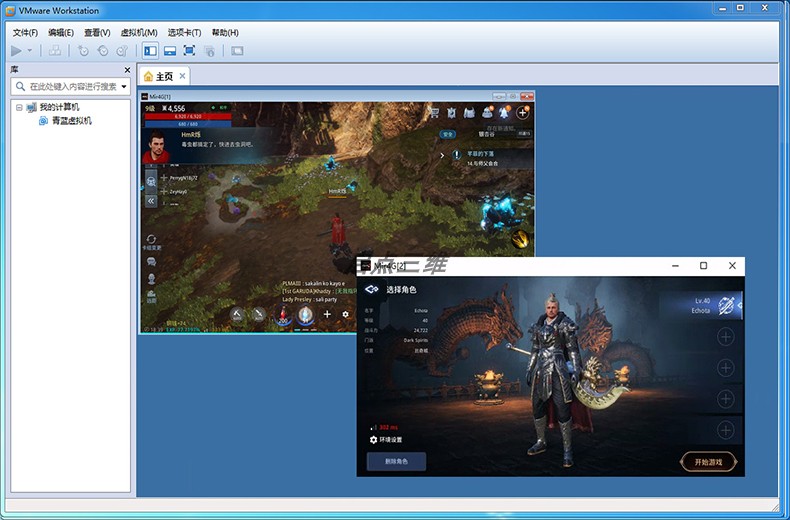The width and height of the screenshot is (790, 520).
Task: Collapse the party list double-arrow in Mir4G[1]
Action: click(x=151, y=201)
